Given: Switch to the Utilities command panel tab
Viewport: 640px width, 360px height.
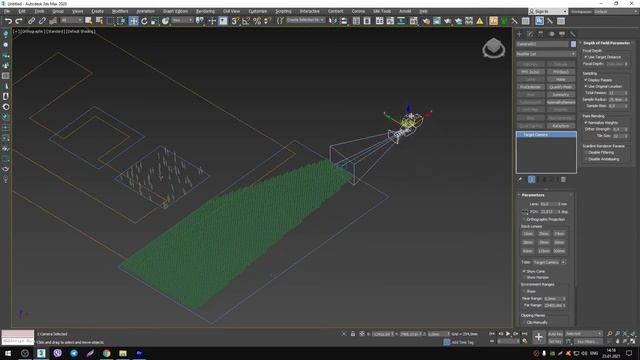Looking at the screenshot, I should (x=573, y=34).
